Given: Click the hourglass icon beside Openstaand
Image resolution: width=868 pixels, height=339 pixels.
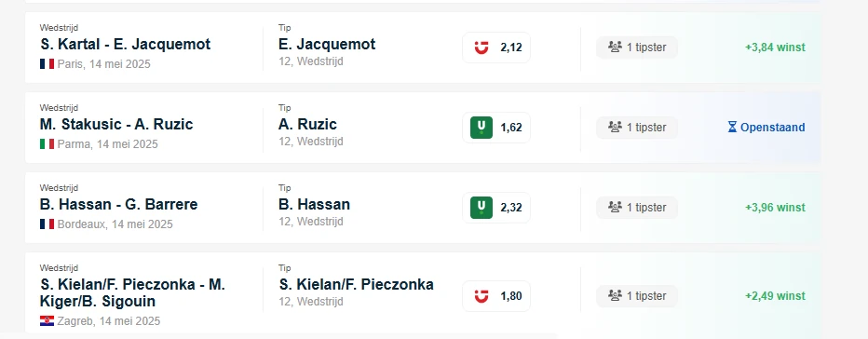Looking at the screenshot, I should click(732, 128).
